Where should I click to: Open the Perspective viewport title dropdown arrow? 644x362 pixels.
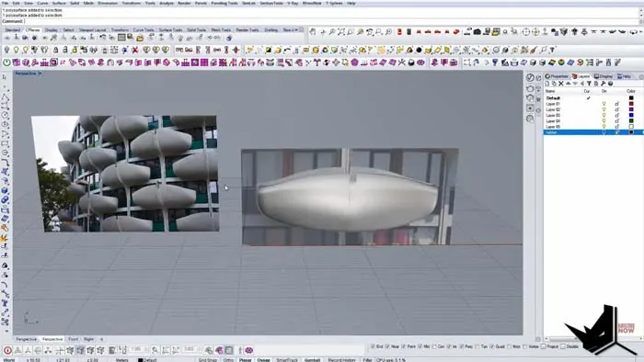(x=40, y=74)
